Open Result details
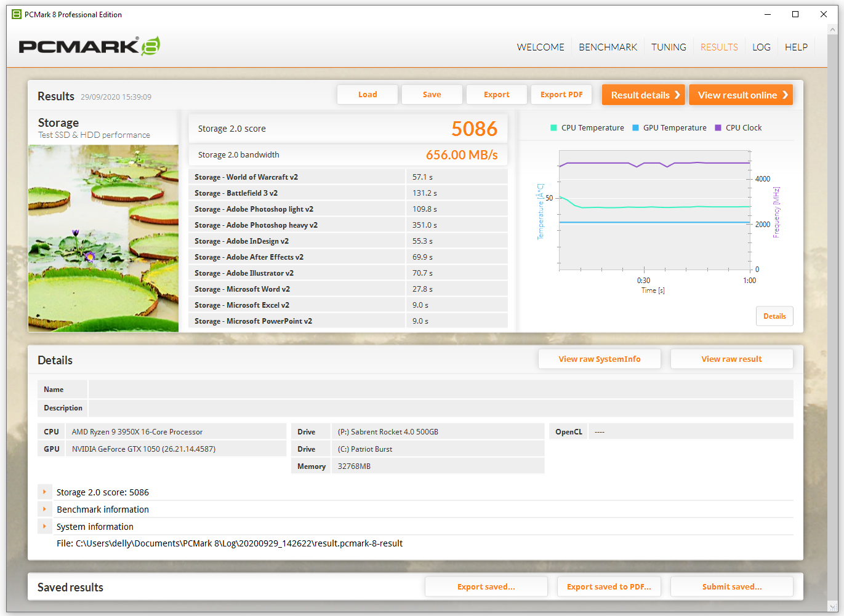844x616 pixels. 643,95
